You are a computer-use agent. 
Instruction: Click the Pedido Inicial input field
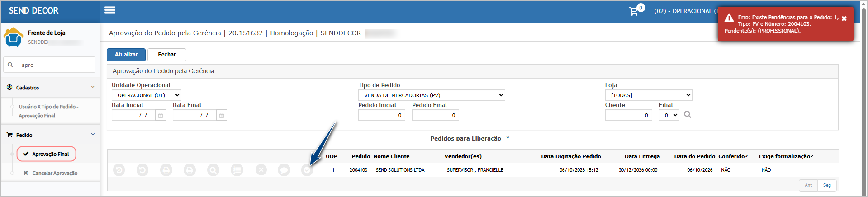(x=382, y=115)
